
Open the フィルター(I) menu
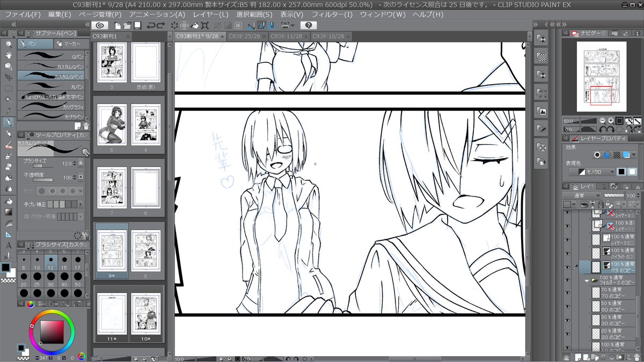(332, 14)
